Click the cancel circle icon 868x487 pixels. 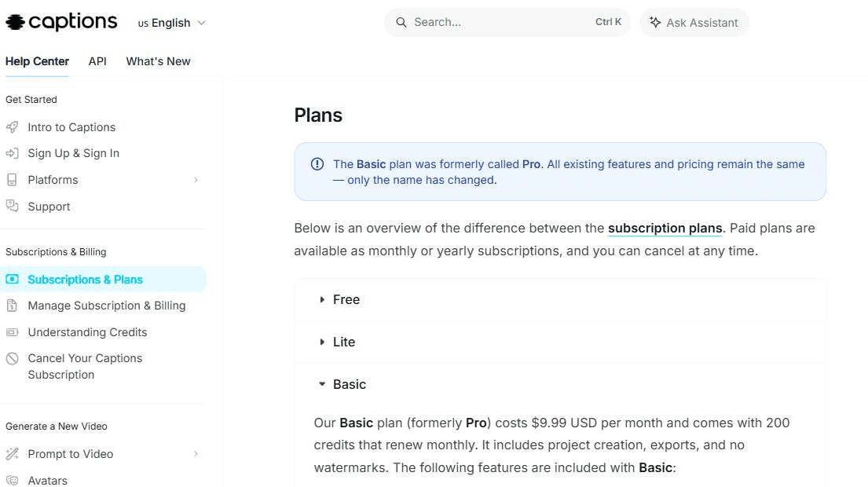[13, 359]
